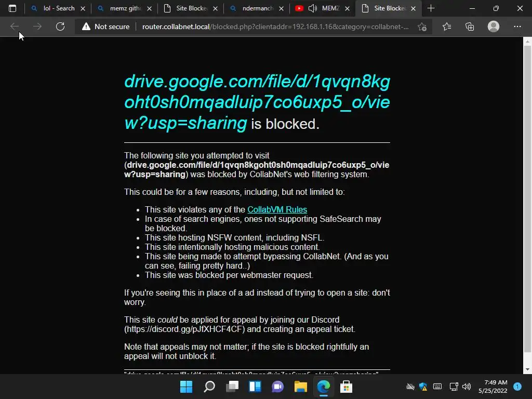
Task: Close the 'memz github' tab
Action: click(149, 8)
